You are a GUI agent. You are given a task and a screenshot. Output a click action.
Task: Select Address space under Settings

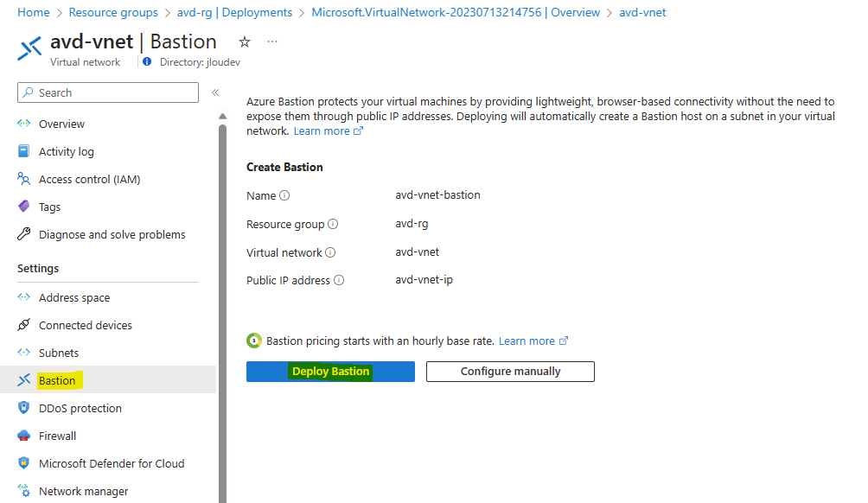[74, 297]
